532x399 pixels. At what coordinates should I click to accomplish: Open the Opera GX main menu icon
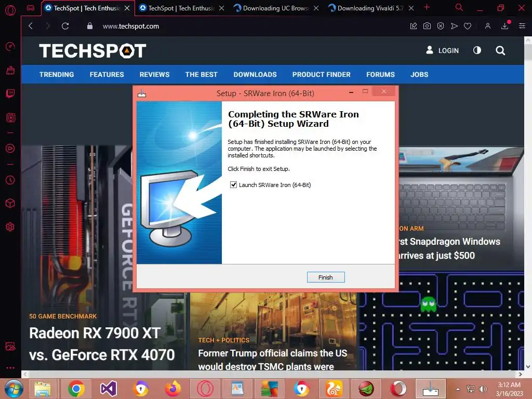(10, 10)
